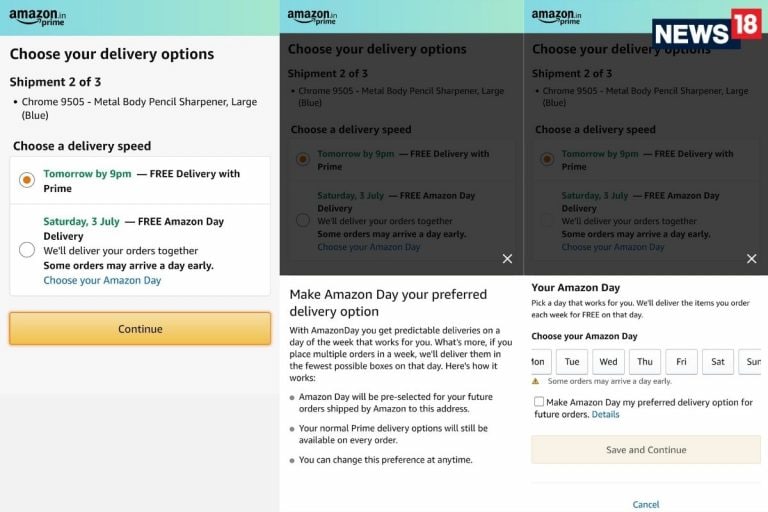768x512 pixels.
Task: Select 'Tomorrow by 9pm' radio in the left panel
Action: (x=27, y=180)
